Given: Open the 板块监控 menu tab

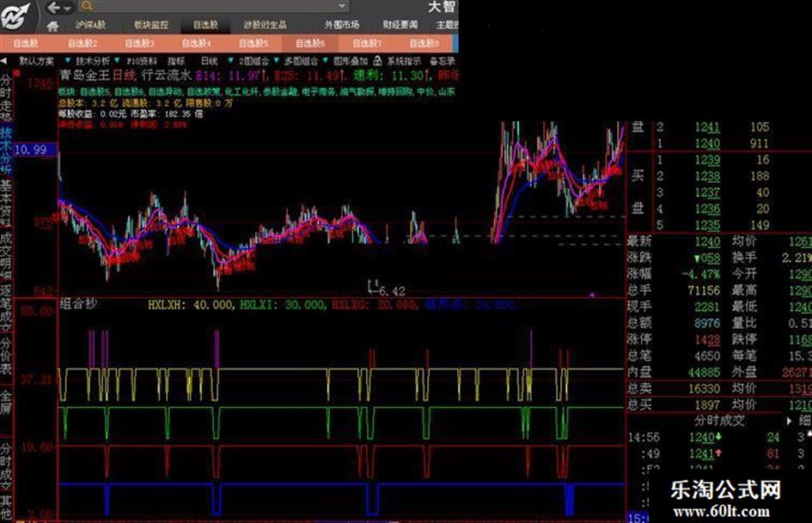Looking at the screenshot, I should 150,25.
